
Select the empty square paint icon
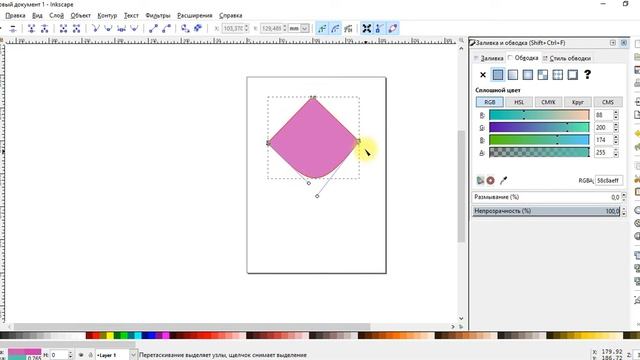click(x=573, y=75)
